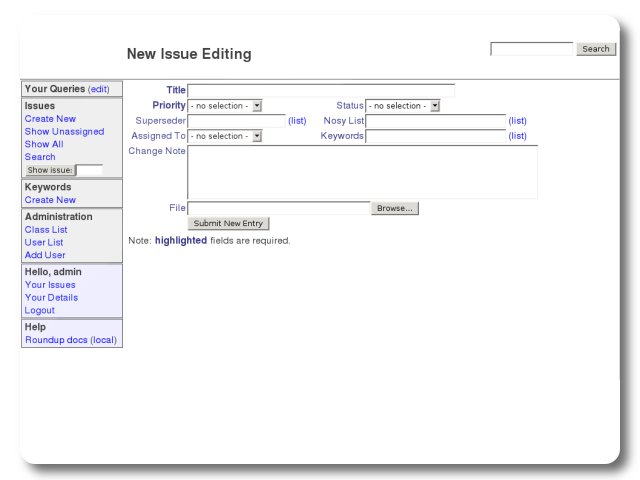Click Add User in Administration
This screenshot has width=640, height=480.
tap(45, 255)
